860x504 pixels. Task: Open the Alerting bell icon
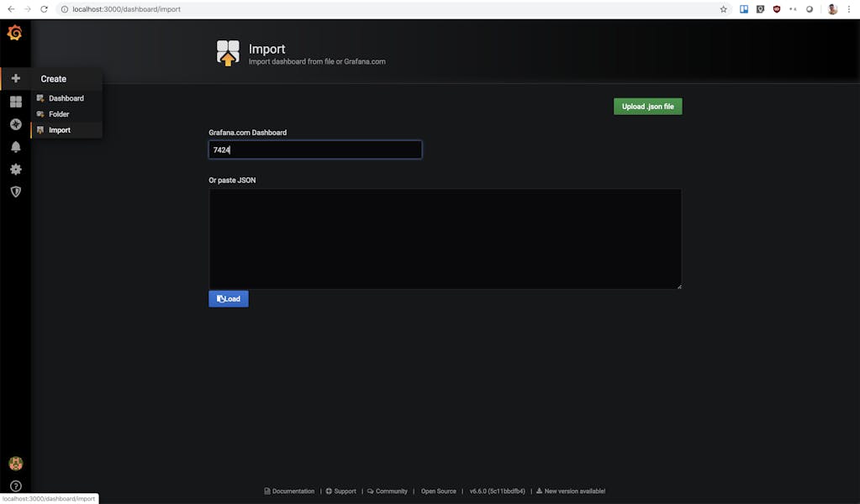coord(15,147)
